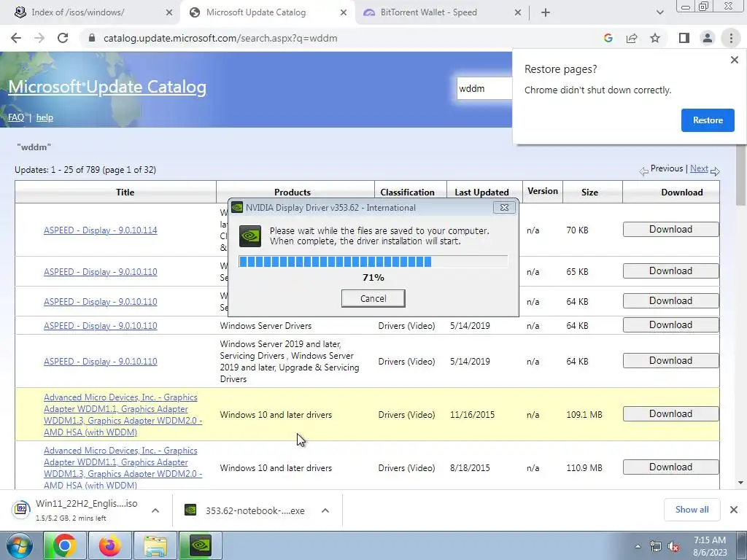This screenshot has width=747, height=560.
Task: Go to the Next results page
Action: [x=699, y=168]
